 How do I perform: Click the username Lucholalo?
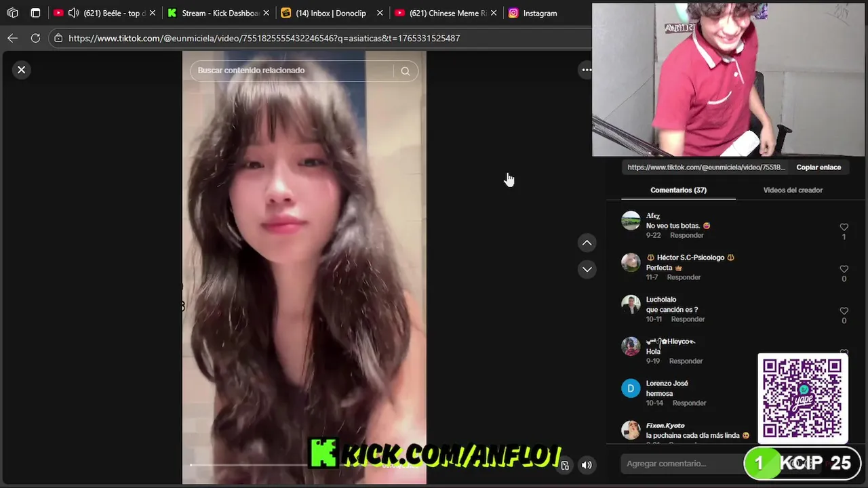[x=661, y=300]
